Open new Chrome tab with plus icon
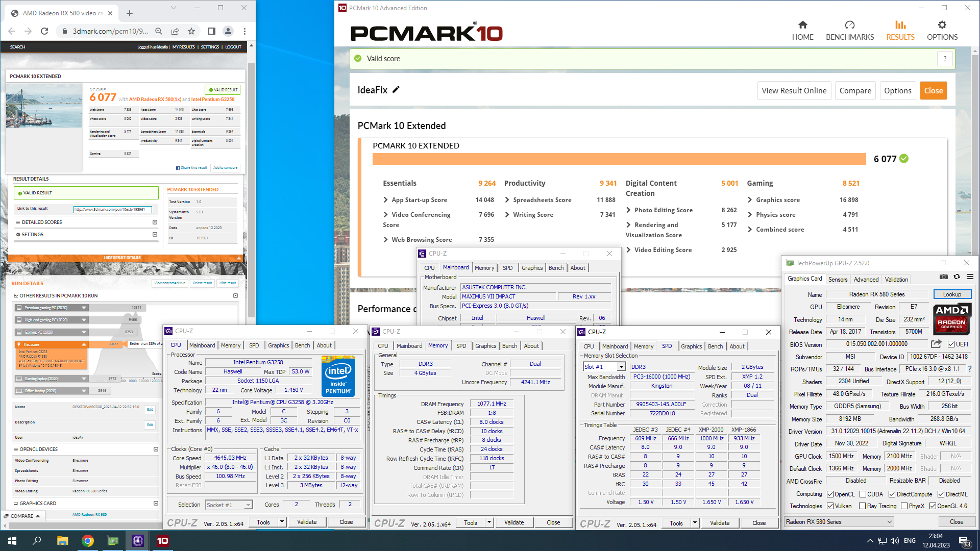Screen dimensions: 980x551 point(130,13)
